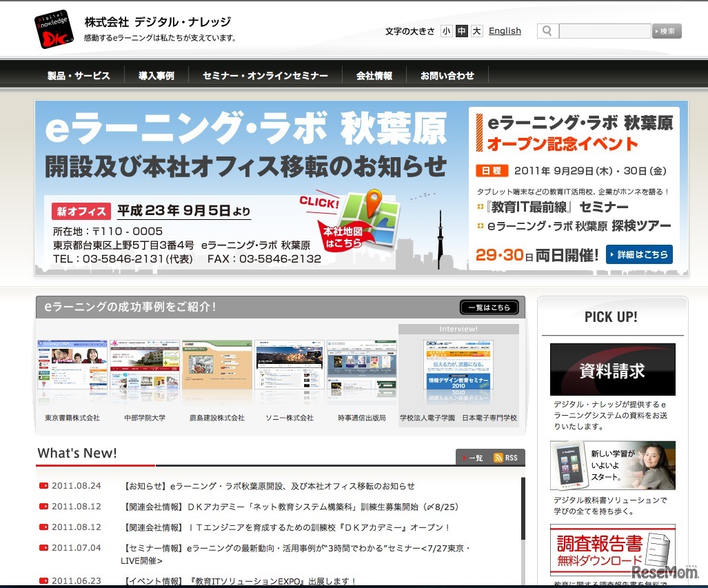Open news about eラーニング・ラボ秋葉原開設
708x588 pixels.
click(x=270, y=486)
